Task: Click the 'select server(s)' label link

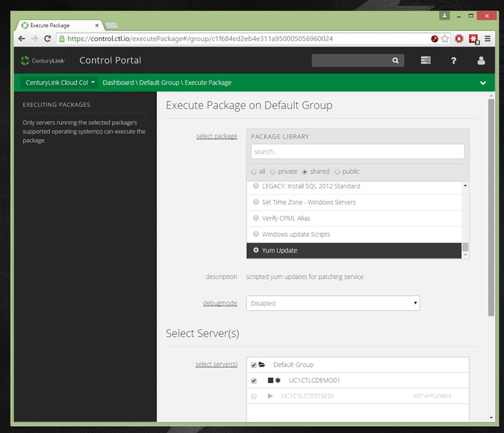Action: point(216,364)
